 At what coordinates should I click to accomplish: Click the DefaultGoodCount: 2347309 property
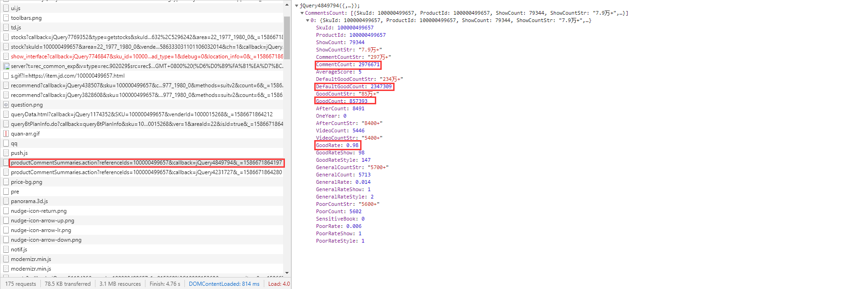tap(354, 86)
